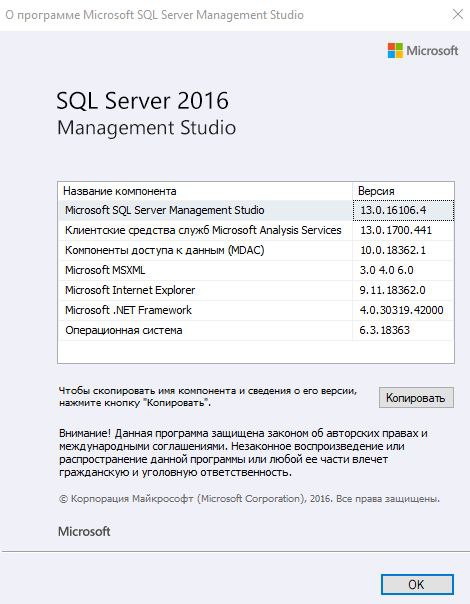470x604 pixels.
Task: Select the Microsoft MSXML row
Action: (x=256, y=270)
